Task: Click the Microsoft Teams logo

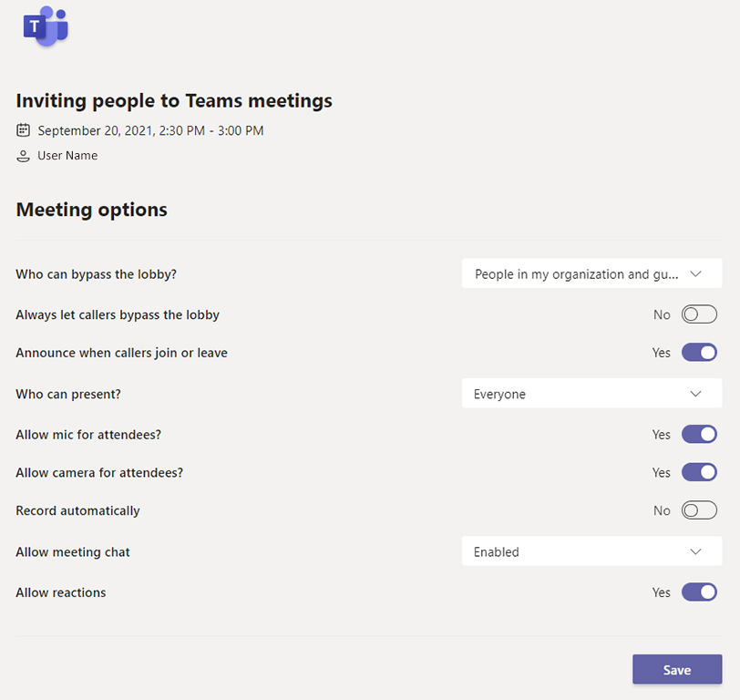Action: pos(46,26)
